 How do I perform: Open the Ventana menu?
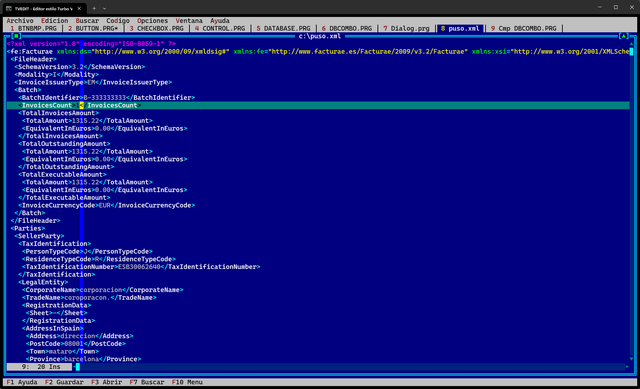pos(189,20)
